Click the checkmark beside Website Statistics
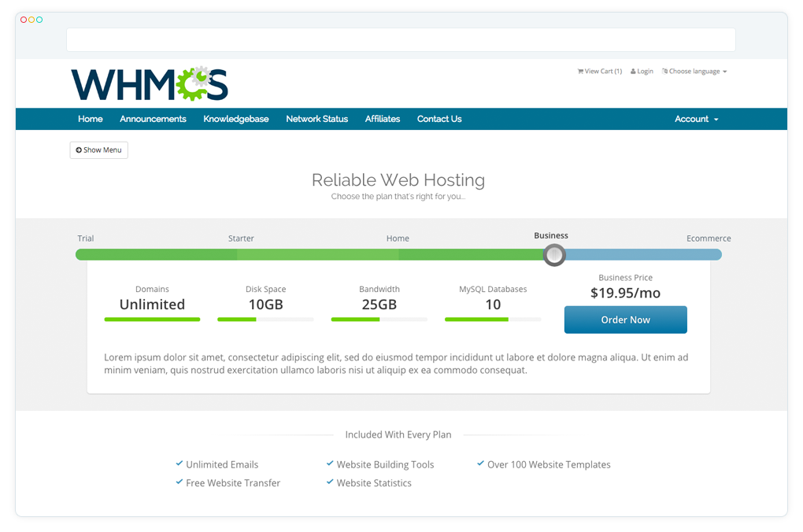The height and width of the screenshot is (532, 803). (330, 482)
